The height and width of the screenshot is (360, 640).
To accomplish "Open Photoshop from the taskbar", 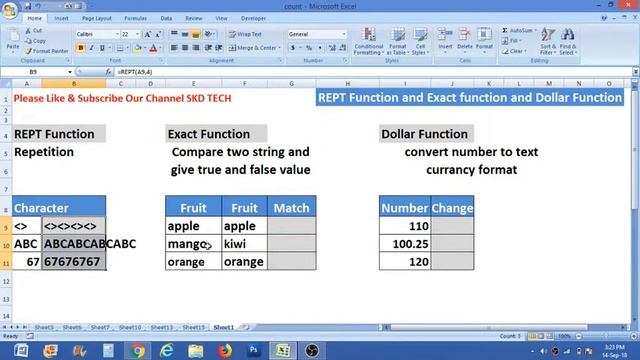I will click(253, 351).
